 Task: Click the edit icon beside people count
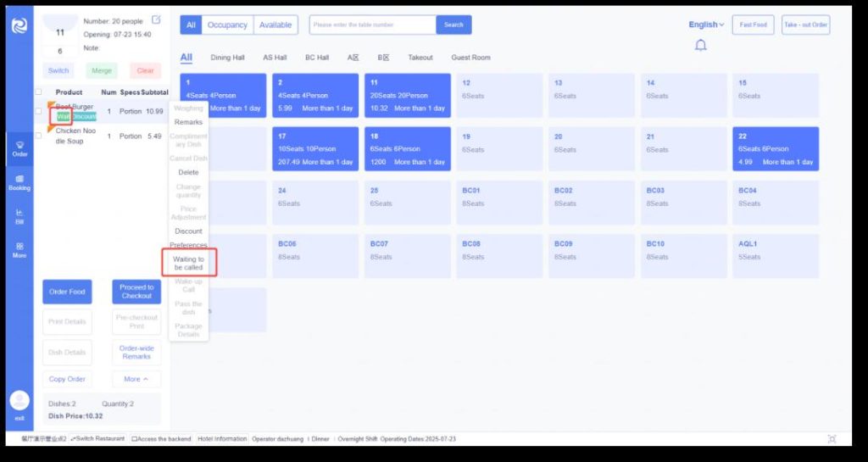(x=156, y=19)
